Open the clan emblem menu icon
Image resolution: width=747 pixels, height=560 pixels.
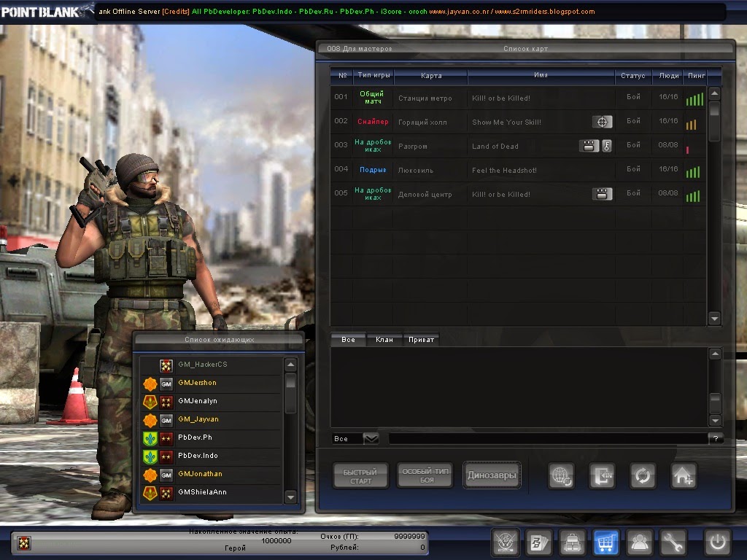click(x=505, y=542)
